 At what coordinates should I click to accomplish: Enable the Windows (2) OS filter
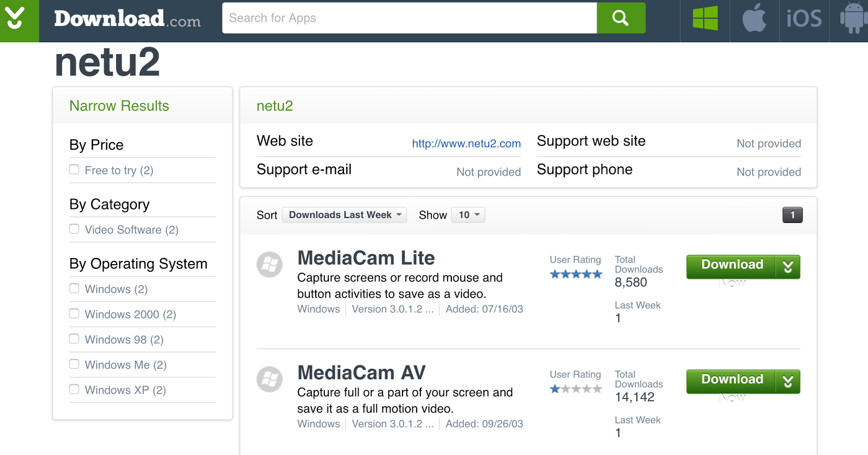pyautogui.click(x=74, y=288)
